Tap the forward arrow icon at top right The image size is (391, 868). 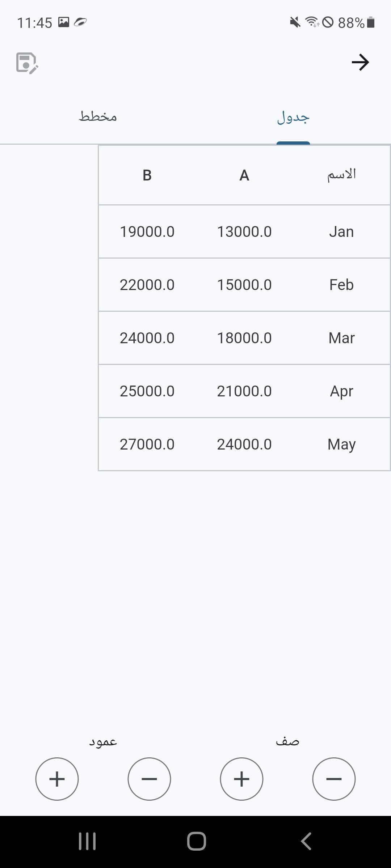coord(360,62)
